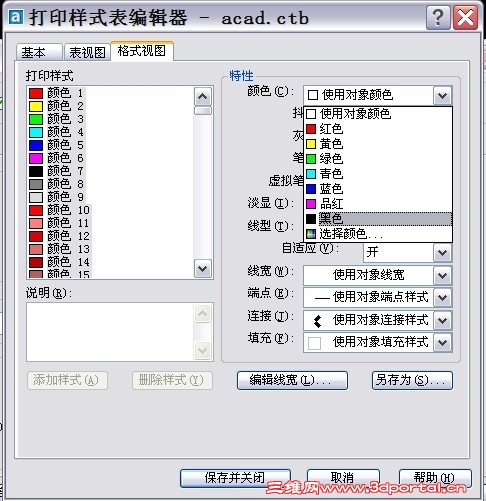Click the help question mark title button
Screen dimensions: 486x501
click(x=438, y=17)
